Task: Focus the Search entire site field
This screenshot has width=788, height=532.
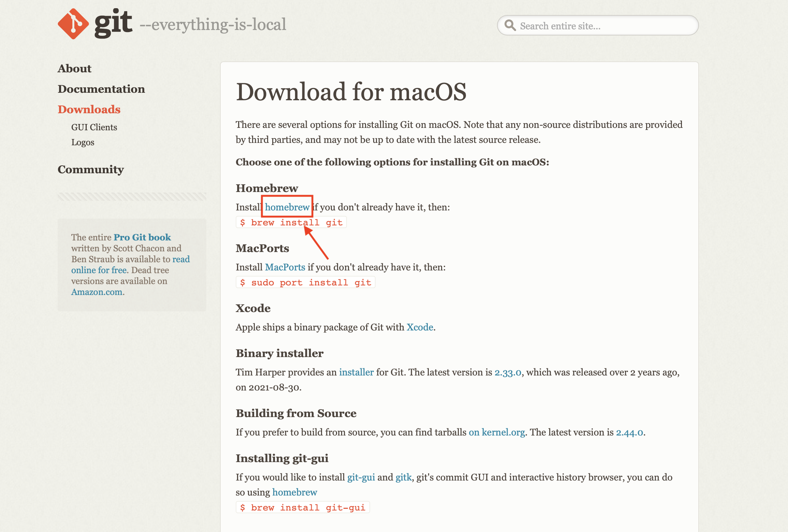Action: click(604, 26)
